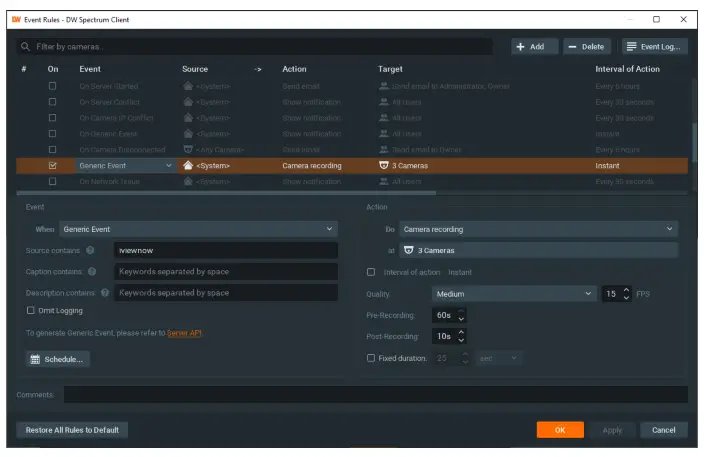Image resolution: width=705 pixels, height=457 pixels.
Task: Click Restore All Rules to Default
Action: [x=72, y=430]
